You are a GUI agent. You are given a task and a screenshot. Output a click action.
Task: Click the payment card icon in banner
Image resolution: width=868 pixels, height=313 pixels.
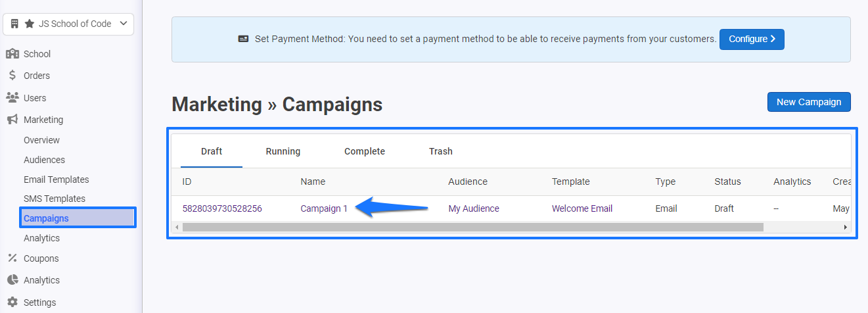pyautogui.click(x=244, y=39)
